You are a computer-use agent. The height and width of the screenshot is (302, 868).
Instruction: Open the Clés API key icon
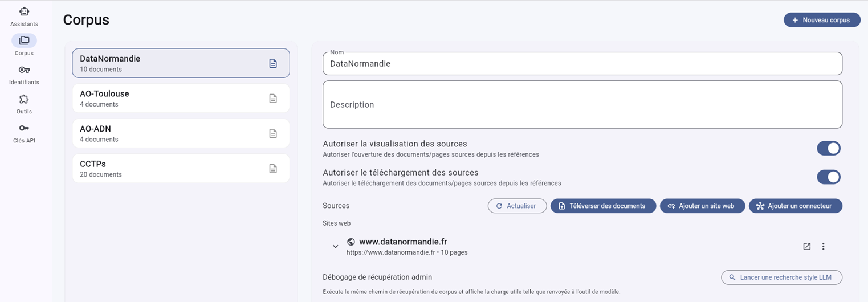click(x=24, y=128)
